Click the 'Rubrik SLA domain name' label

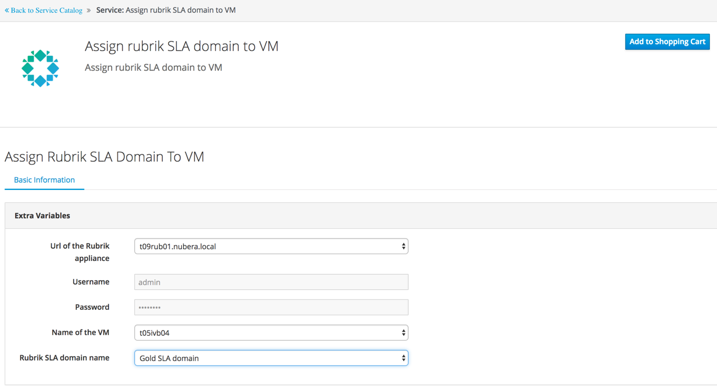click(64, 358)
